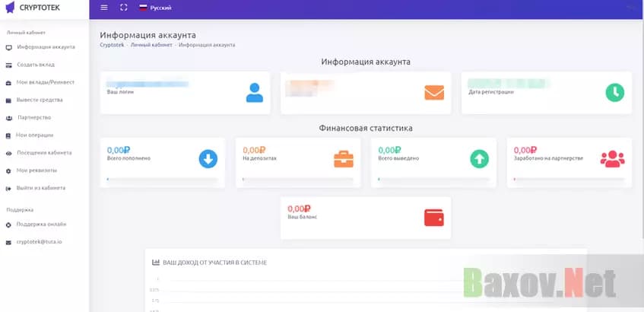
Task: Toggle the hamburger sidebar menu
Action: 104,8
